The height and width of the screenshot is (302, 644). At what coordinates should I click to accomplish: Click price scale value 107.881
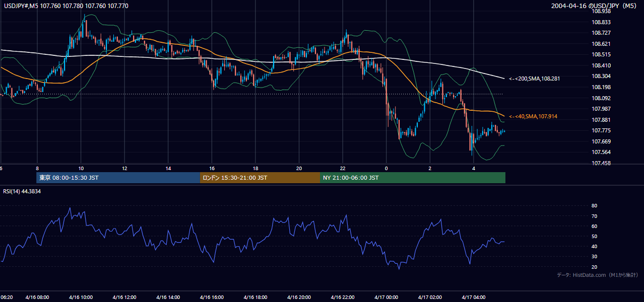(x=602, y=120)
